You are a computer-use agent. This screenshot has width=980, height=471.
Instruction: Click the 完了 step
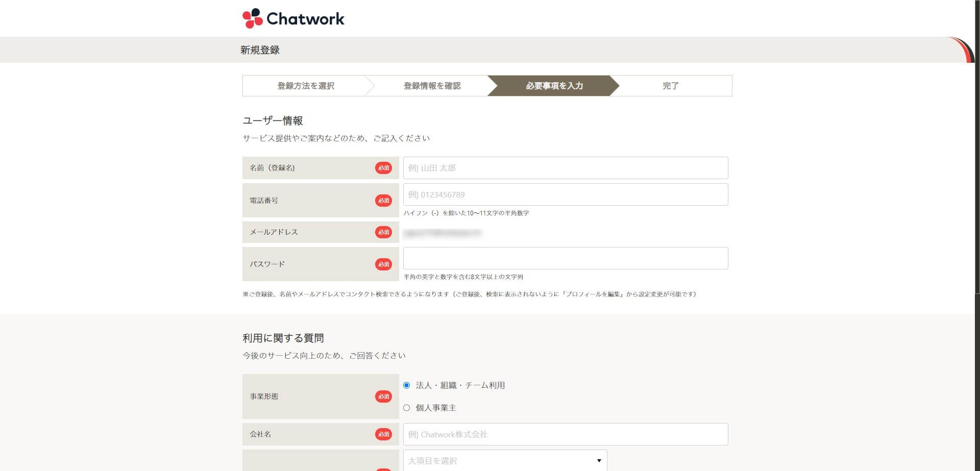[x=670, y=86]
